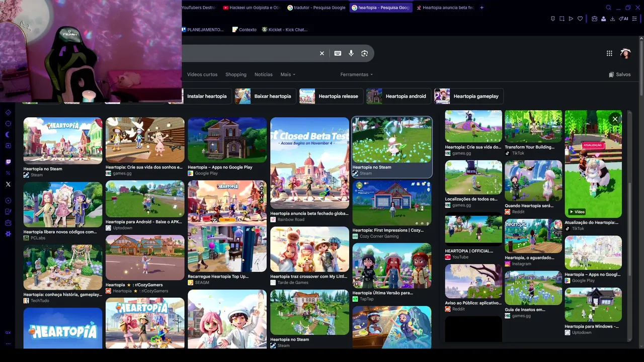Click the pin icon in the address bar

point(553,19)
